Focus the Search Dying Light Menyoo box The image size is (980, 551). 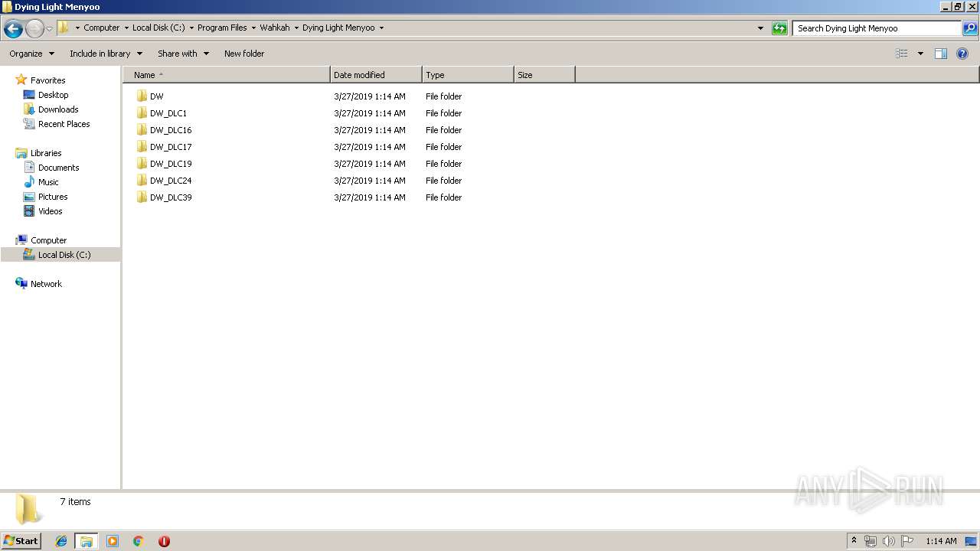point(877,28)
